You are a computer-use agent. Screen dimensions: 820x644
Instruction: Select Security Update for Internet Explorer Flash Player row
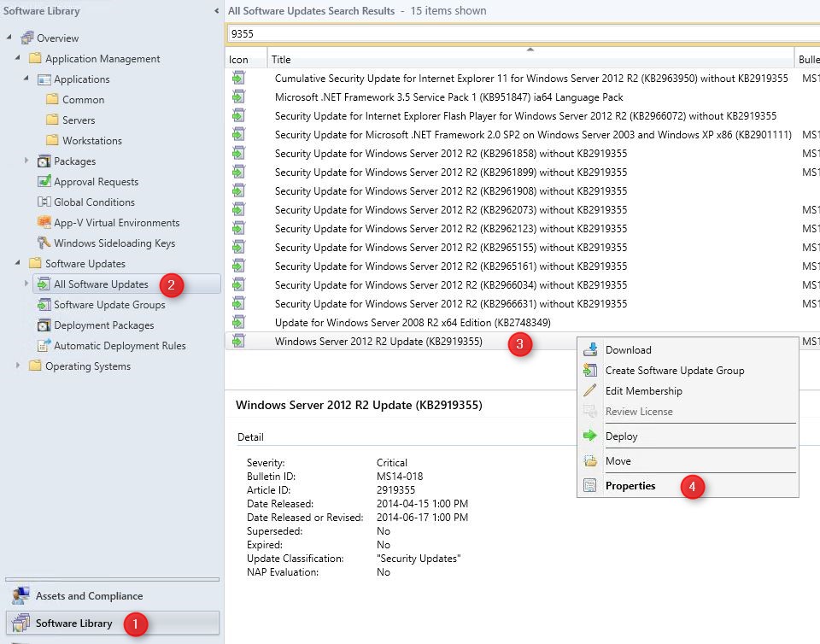coord(523,116)
